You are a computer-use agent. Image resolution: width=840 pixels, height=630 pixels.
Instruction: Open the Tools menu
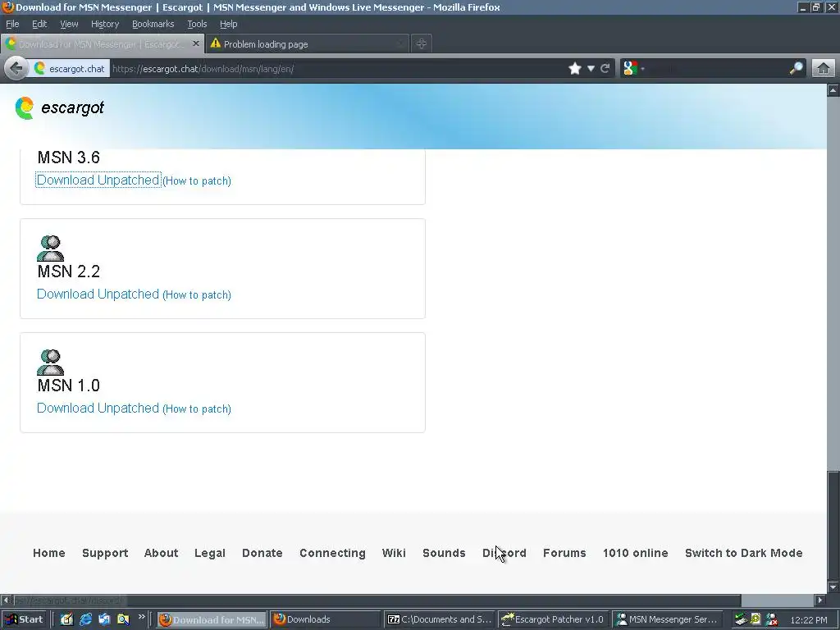coord(197,24)
